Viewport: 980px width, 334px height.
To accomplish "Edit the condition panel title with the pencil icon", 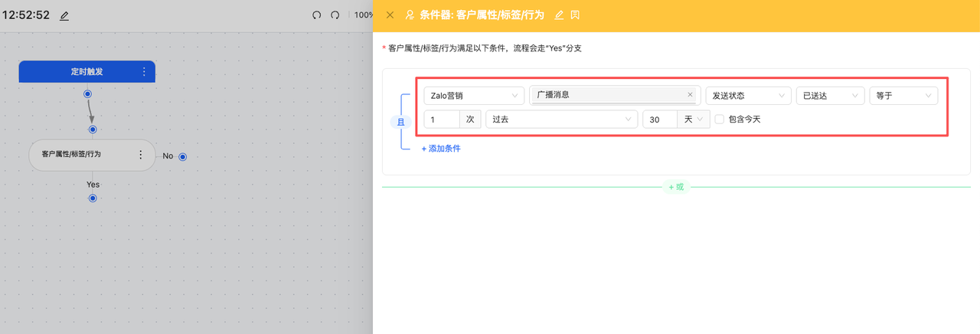I will click(559, 15).
